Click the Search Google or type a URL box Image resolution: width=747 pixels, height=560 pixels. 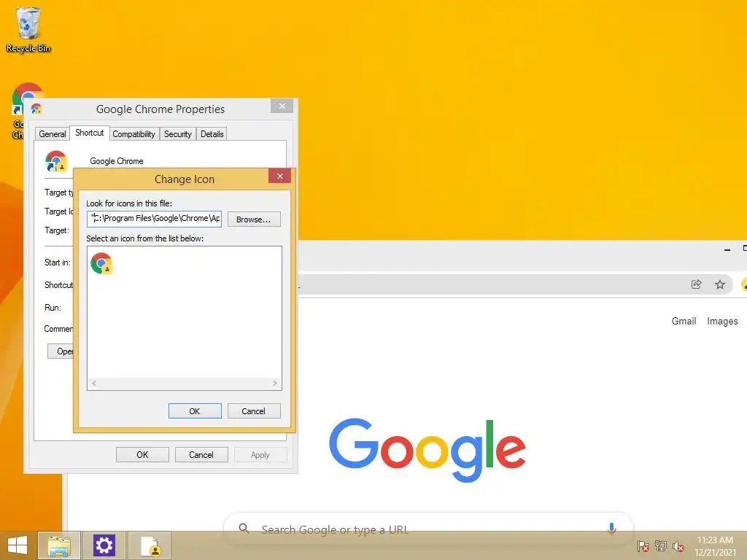click(429, 529)
